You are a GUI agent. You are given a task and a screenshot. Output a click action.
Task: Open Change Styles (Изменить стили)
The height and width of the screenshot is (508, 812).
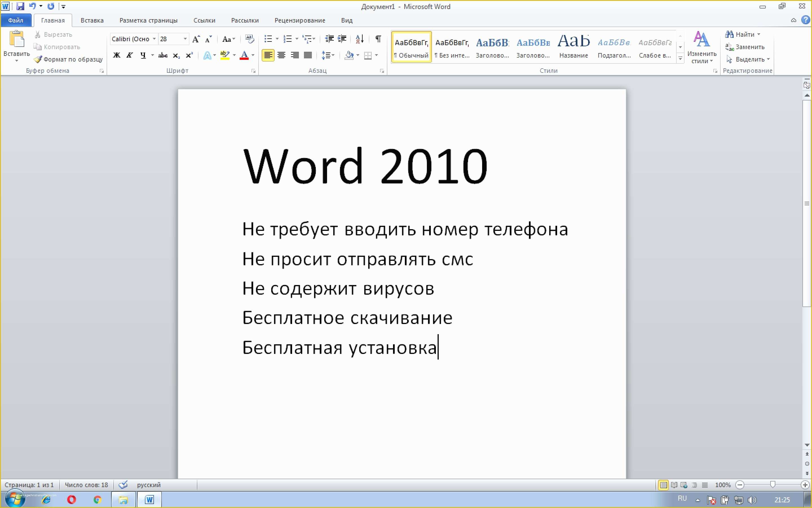pyautogui.click(x=701, y=47)
